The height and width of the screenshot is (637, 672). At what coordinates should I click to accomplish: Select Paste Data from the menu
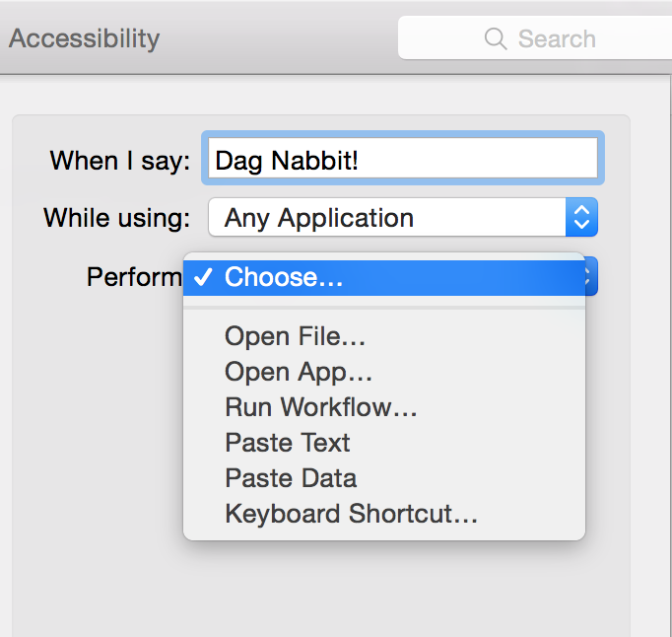pos(290,478)
